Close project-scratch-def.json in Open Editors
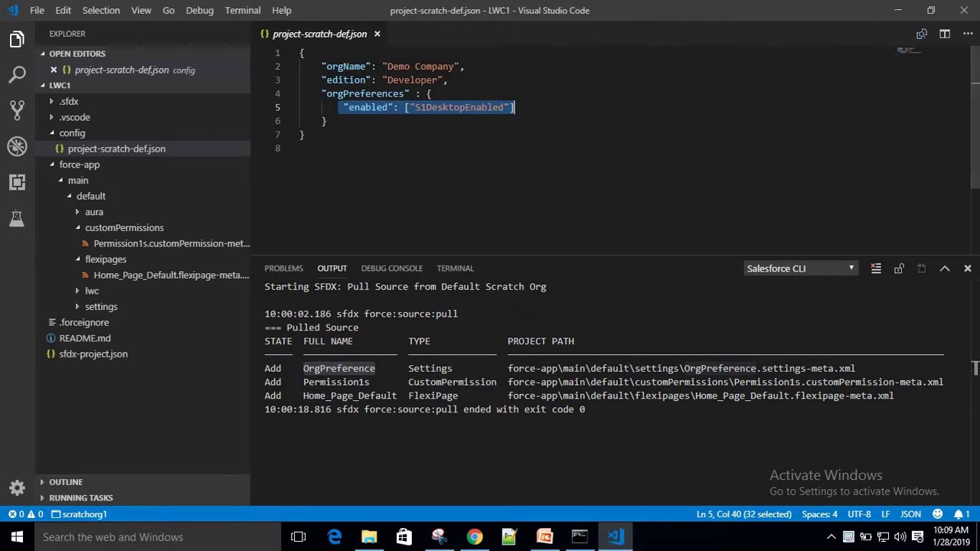Image resolution: width=980 pixels, height=551 pixels. point(54,70)
